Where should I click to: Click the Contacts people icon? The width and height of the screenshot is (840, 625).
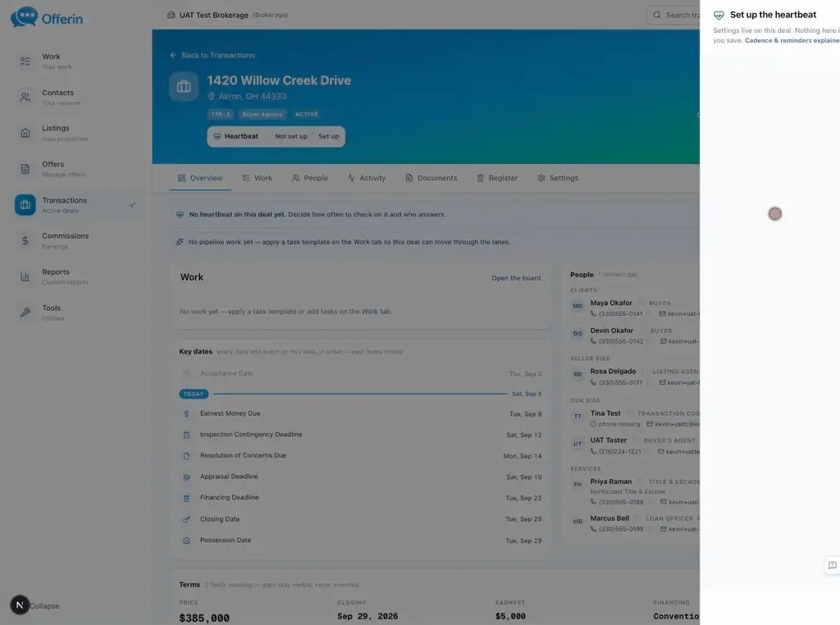25,97
